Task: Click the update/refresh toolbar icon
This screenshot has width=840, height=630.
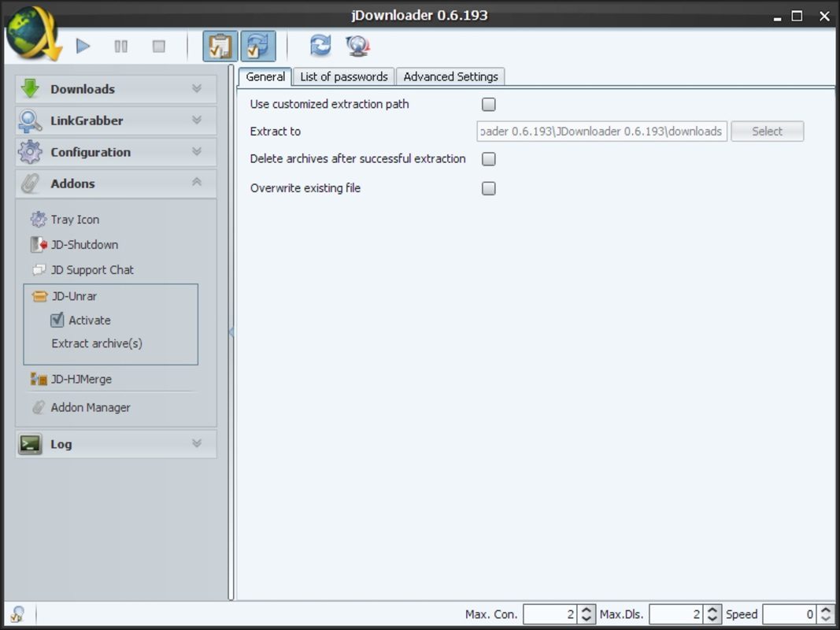Action: click(x=320, y=46)
